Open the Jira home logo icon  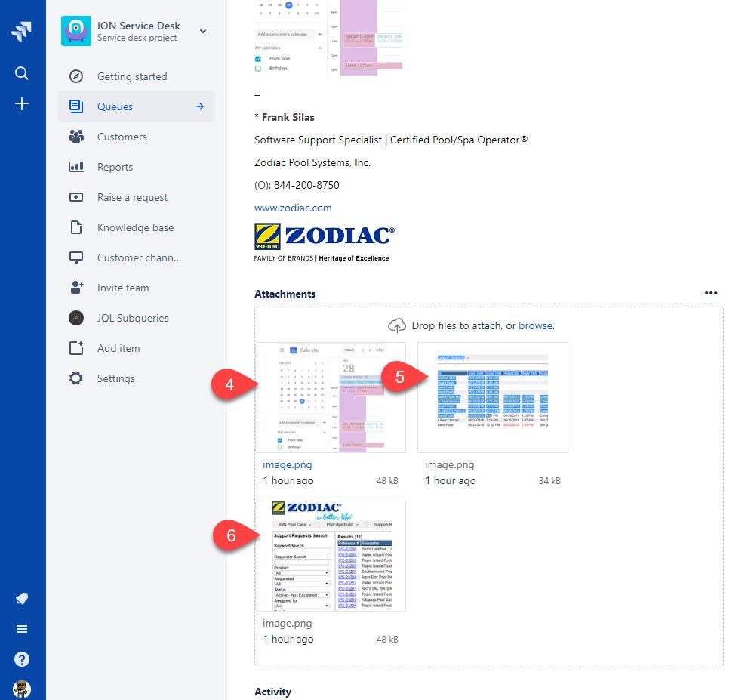click(x=22, y=31)
